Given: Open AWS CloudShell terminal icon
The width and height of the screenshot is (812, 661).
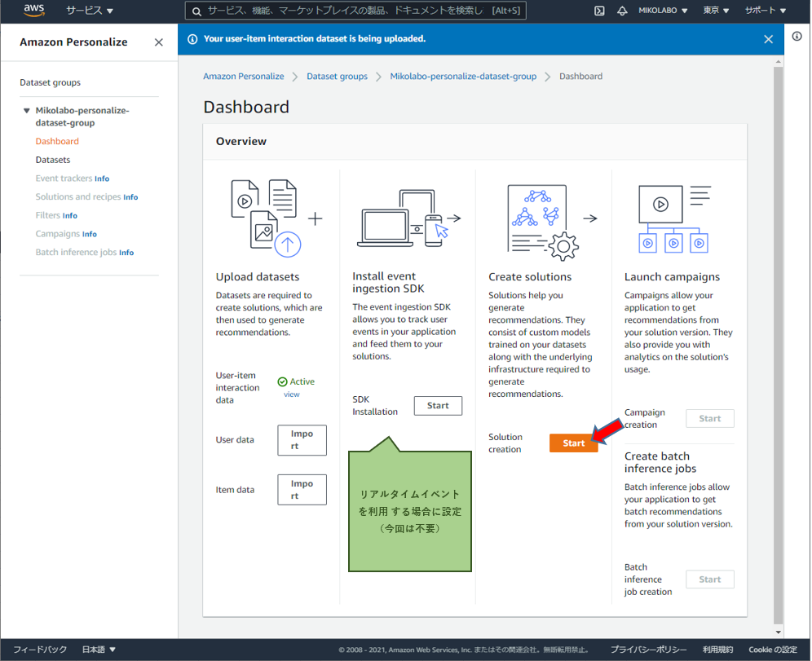Looking at the screenshot, I should coord(599,11).
